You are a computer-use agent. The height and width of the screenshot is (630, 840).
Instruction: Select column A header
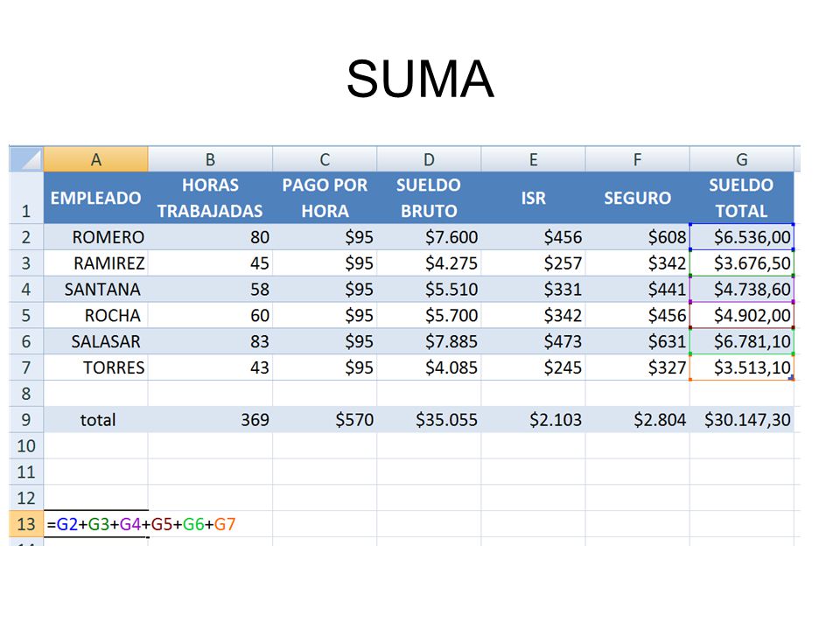click(x=96, y=159)
